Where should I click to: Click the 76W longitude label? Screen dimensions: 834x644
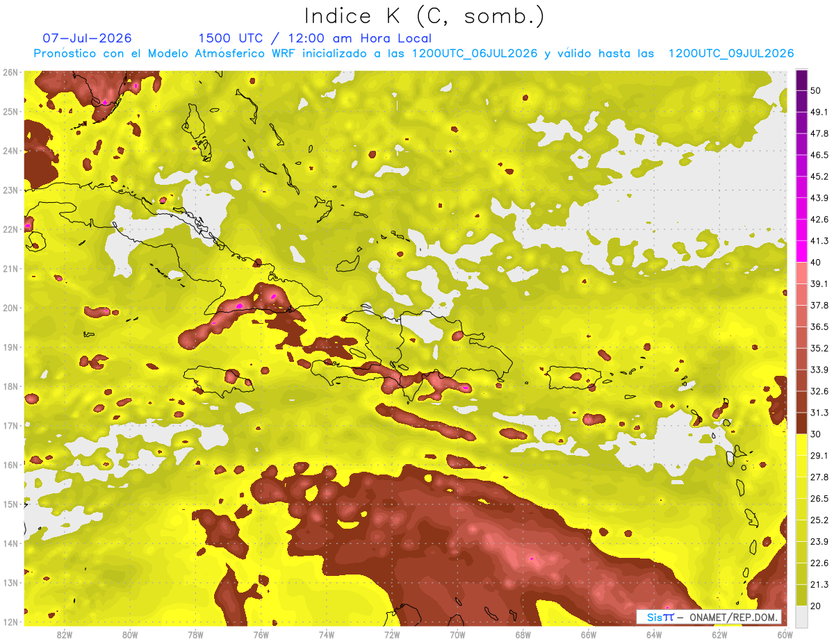coord(261,634)
